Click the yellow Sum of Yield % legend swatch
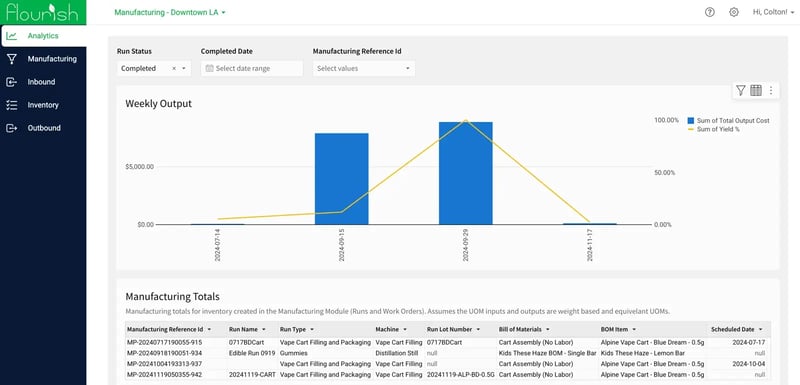Screen dimensions: 800x385 point(691,130)
